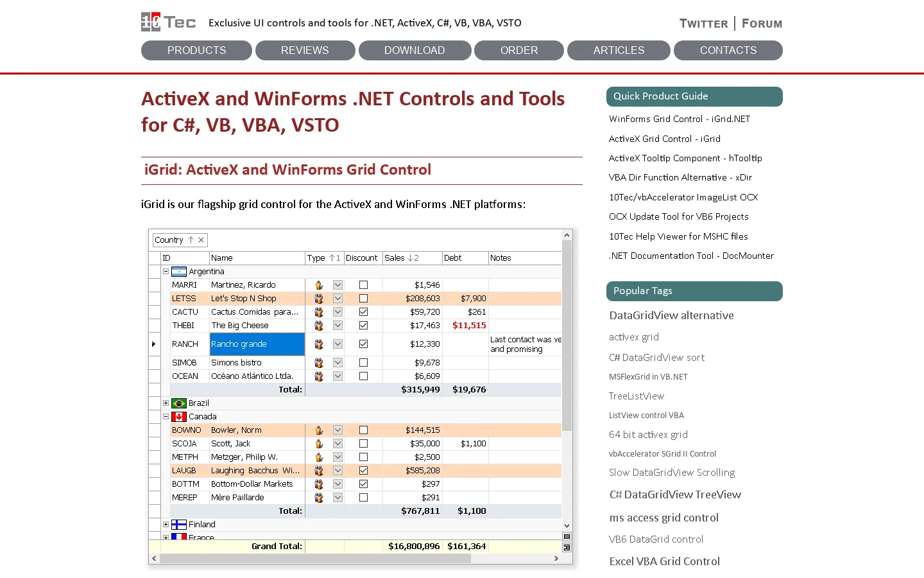
Task: Visit the Forum link
Action: click(x=762, y=24)
